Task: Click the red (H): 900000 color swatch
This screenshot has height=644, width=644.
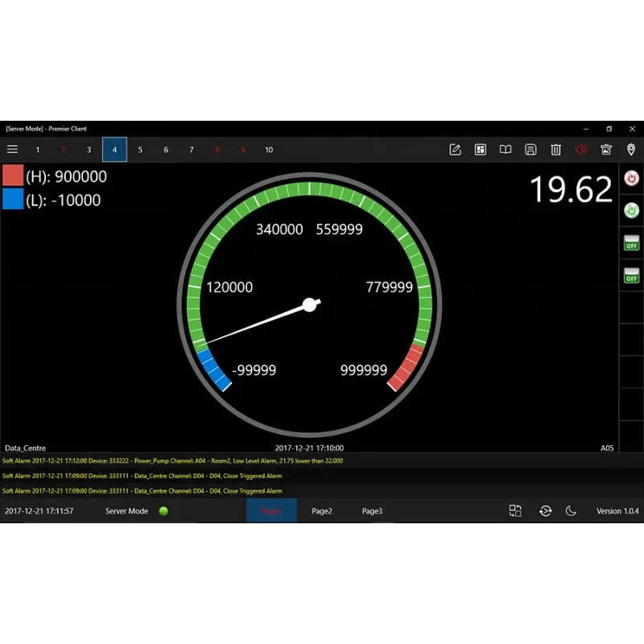Action: [x=11, y=176]
